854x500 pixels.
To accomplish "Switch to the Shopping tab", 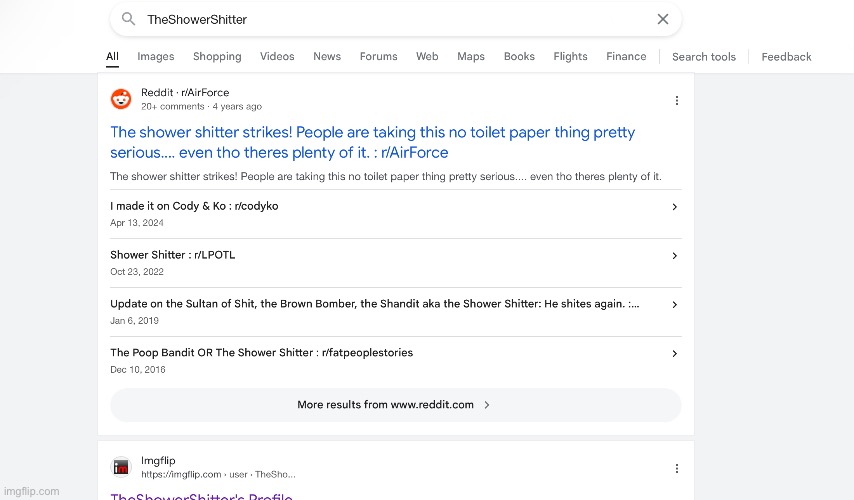I will [x=217, y=57].
